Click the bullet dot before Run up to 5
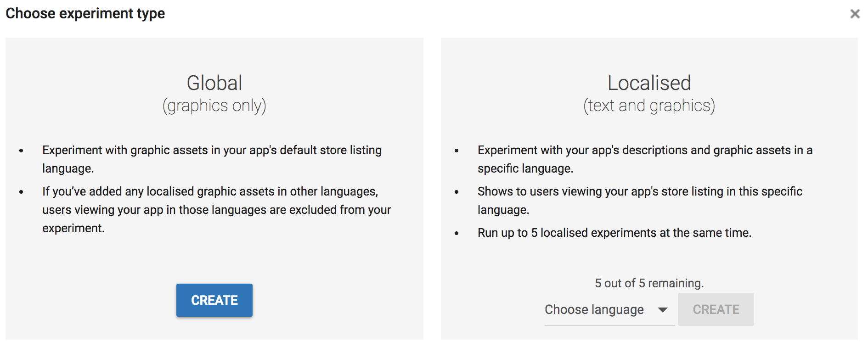Screen dimensions: 868x347 pos(457,233)
